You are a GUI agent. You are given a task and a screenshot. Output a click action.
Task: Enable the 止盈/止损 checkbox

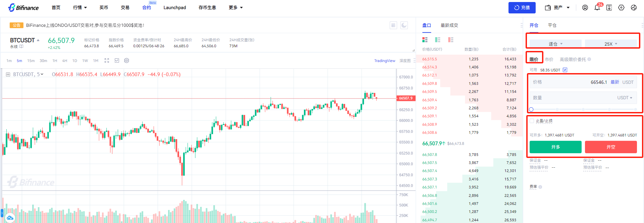[532, 121]
